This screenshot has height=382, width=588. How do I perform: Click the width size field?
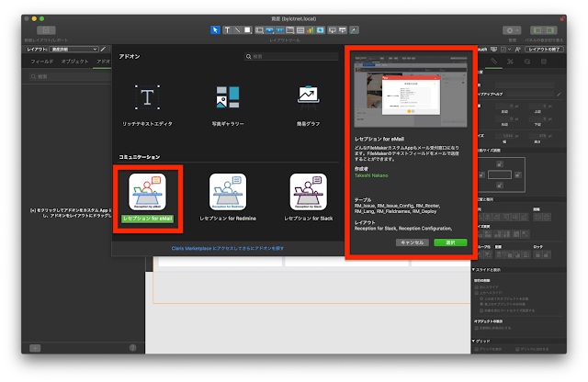coord(506,136)
